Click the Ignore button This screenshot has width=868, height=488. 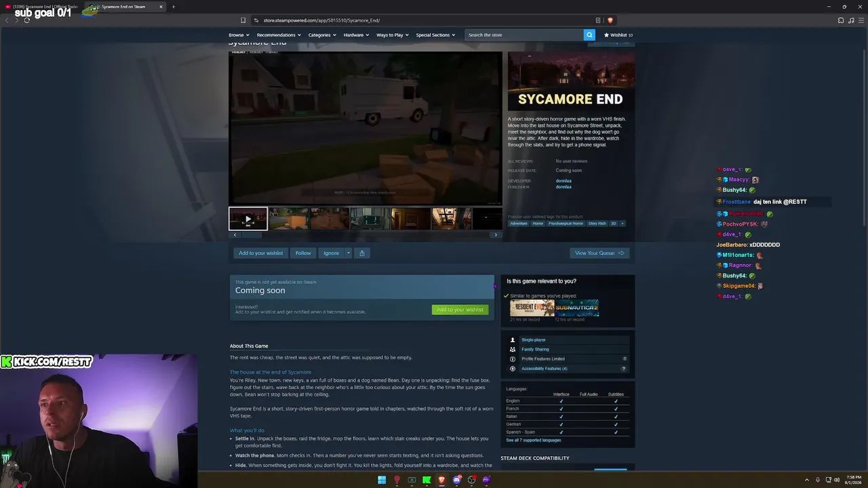click(331, 253)
